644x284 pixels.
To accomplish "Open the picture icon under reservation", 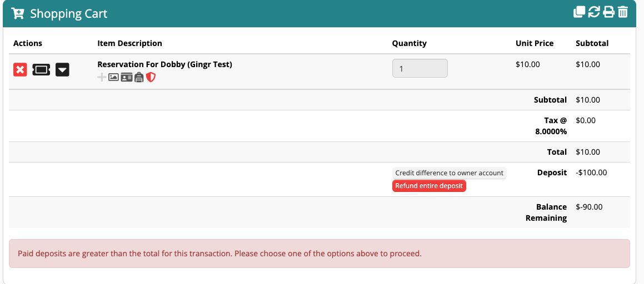I will pos(113,77).
